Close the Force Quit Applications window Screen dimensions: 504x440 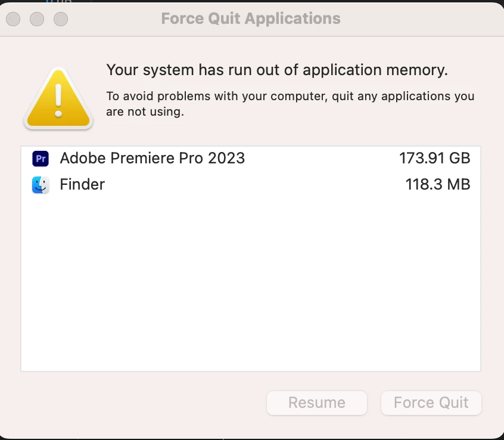click(x=13, y=19)
